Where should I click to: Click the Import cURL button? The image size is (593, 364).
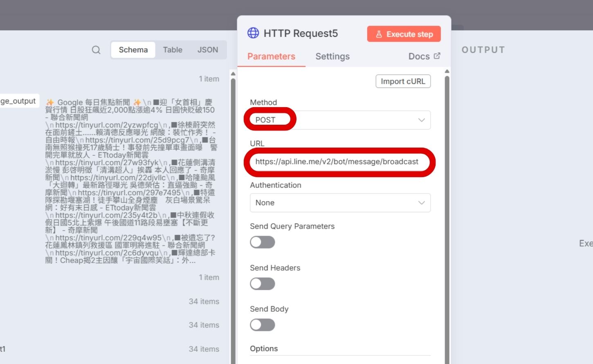coord(403,81)
